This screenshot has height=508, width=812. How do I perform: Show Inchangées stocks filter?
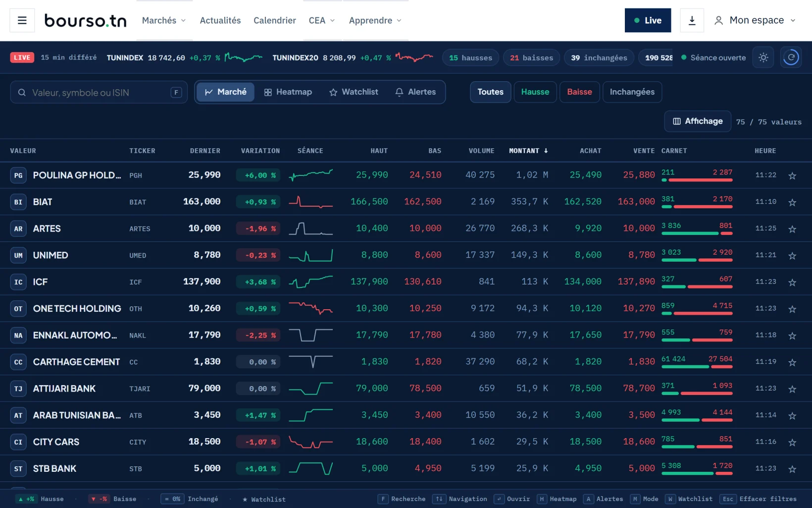click(x=632, y=92)
